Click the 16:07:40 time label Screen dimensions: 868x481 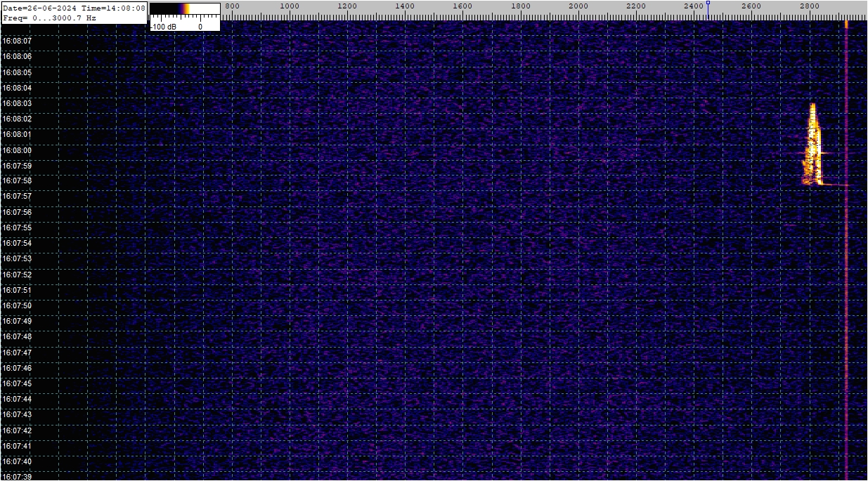click(x=17, y=461)
